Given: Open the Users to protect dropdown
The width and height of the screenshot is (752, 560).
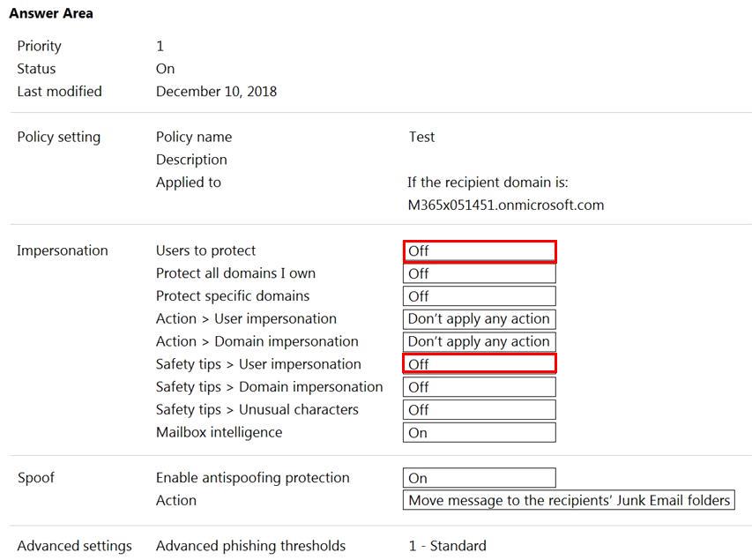Looking at the screenshot, I should click(480, 251).
